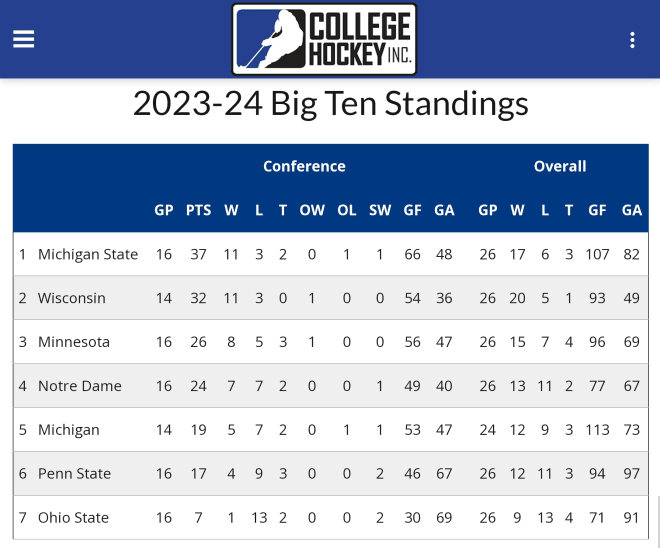Open the Penn State team entry
The image size is (660, 548).
pyautogui.click(x=75, y=474)
